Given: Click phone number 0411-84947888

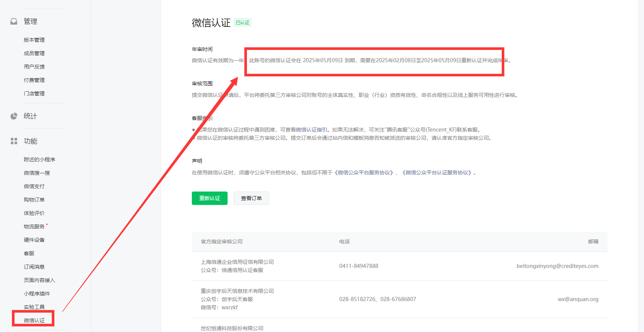Looking at the screenshot, I should coord(359,266).
